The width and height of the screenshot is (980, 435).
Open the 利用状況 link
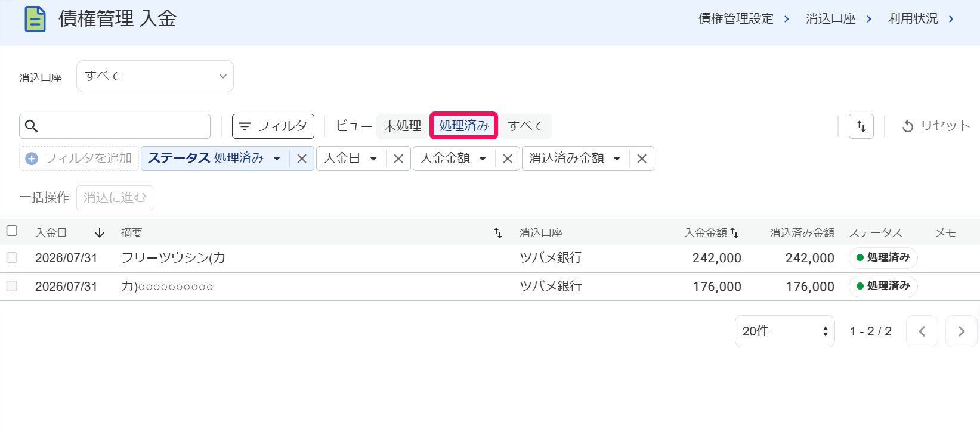(x=913, y=19)
